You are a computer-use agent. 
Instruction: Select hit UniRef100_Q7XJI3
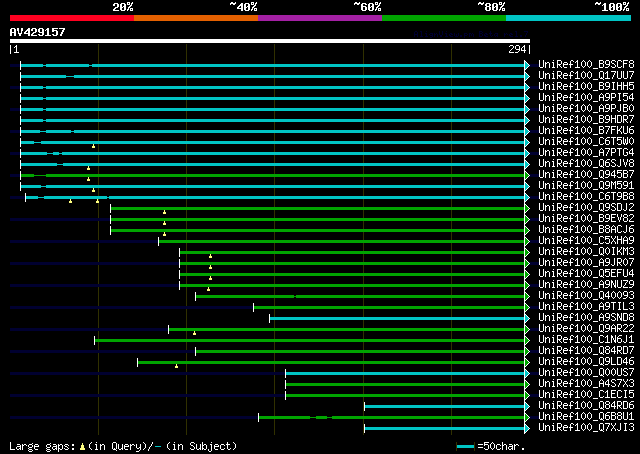click(x=586, y=428)
